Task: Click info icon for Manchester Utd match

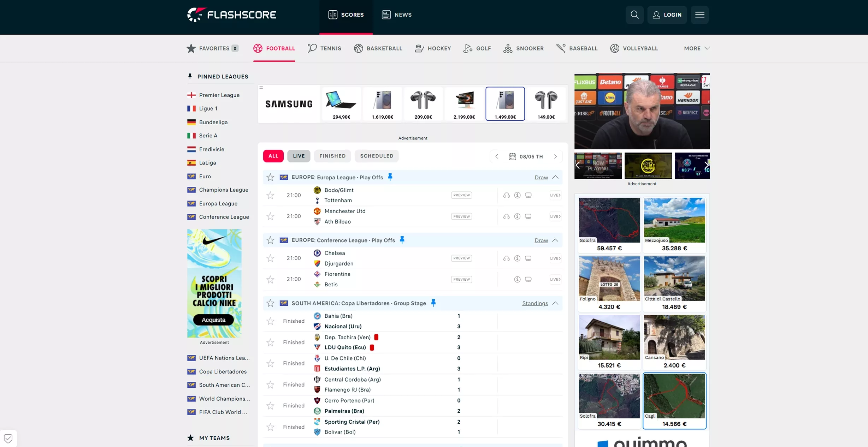Action: (517, 216)
